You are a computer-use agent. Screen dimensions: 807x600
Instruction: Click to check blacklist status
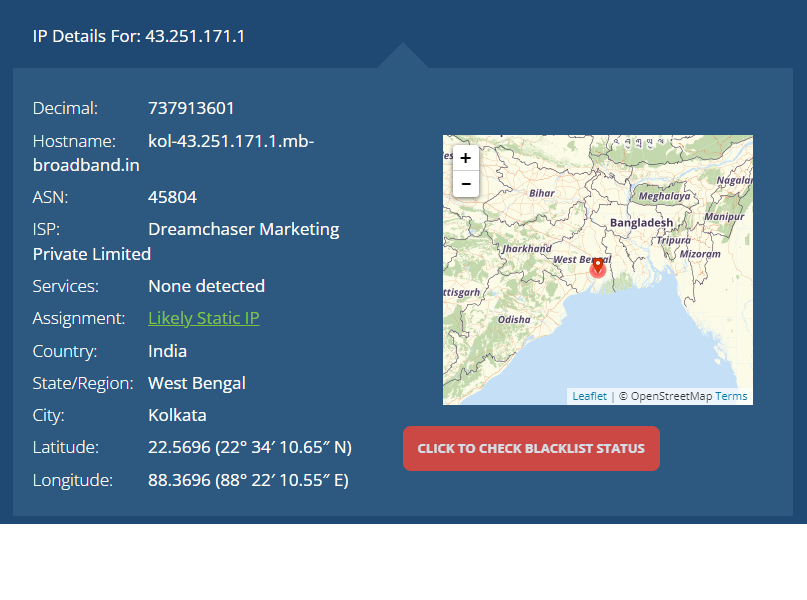pos(531,448)
